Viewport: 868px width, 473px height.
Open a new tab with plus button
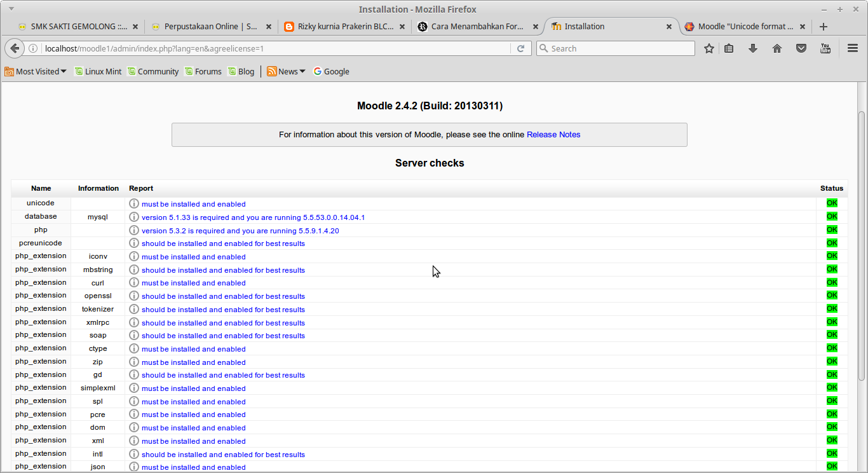824,27
